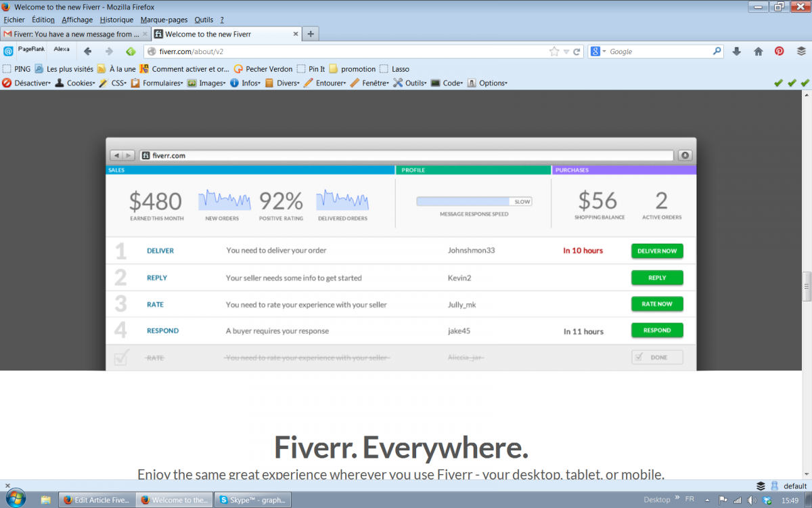The width and height of the screenshot is (812, 508).
Task: Click the Lasso bookmark
Action: pyautogui.click(x=394, y=68)
